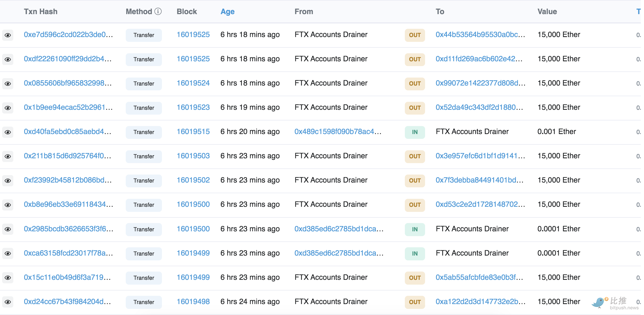Click Transfer method badge for 0xd40fa5ebd0 row
Image resolution: width=644 pixels, height=315 pixels.
[144, 132]
